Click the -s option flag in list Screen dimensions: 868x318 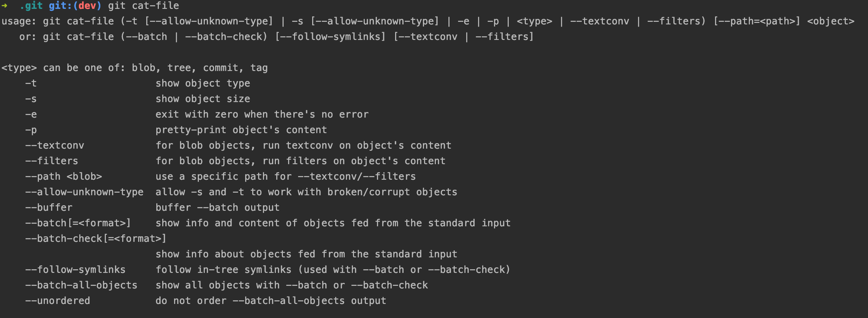coord(31,99)
